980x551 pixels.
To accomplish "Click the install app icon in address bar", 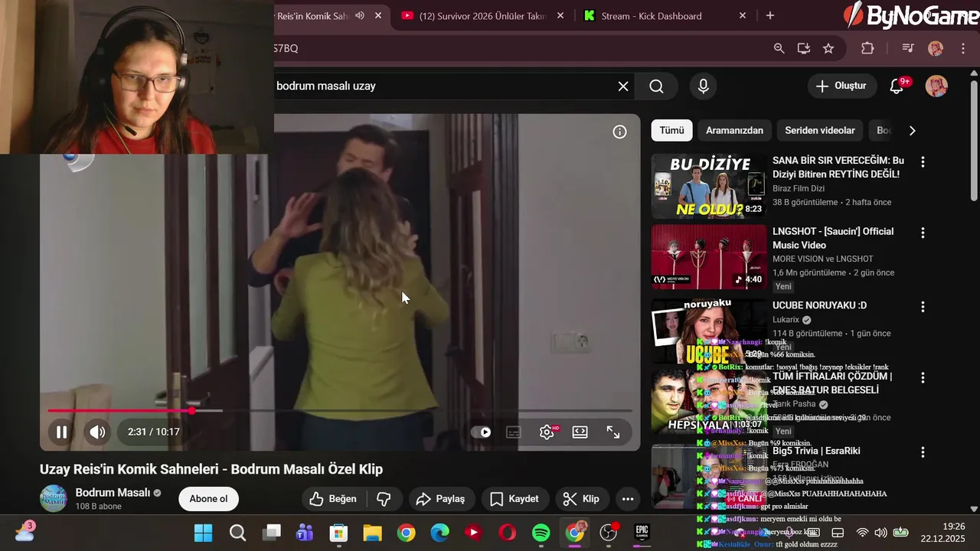I will [804, 48].
